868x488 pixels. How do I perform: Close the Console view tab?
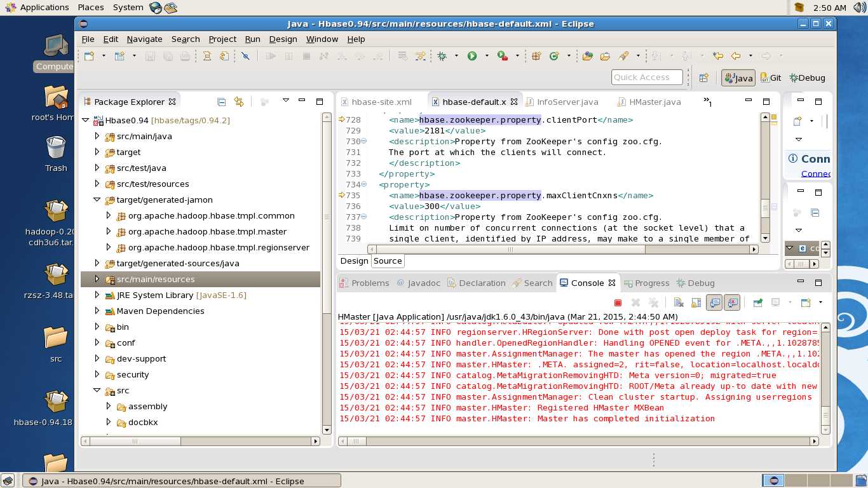click(x=612, y=283)
